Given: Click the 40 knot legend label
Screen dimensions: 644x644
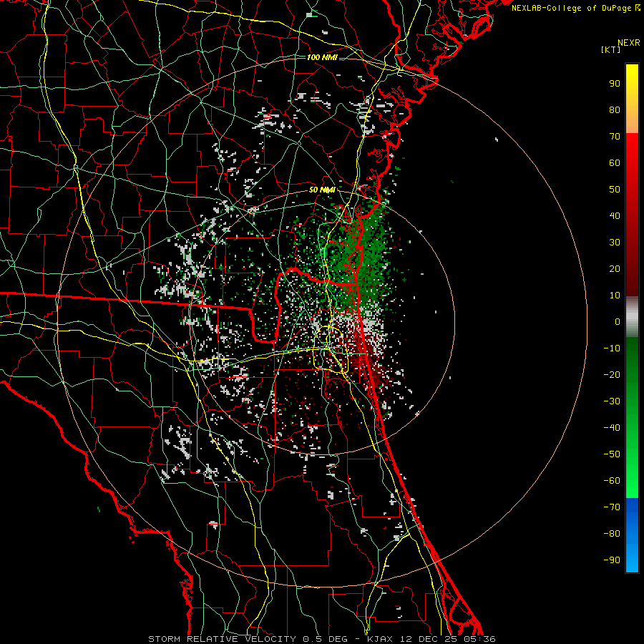Looking at the screenshot, I should click(615, 215).
